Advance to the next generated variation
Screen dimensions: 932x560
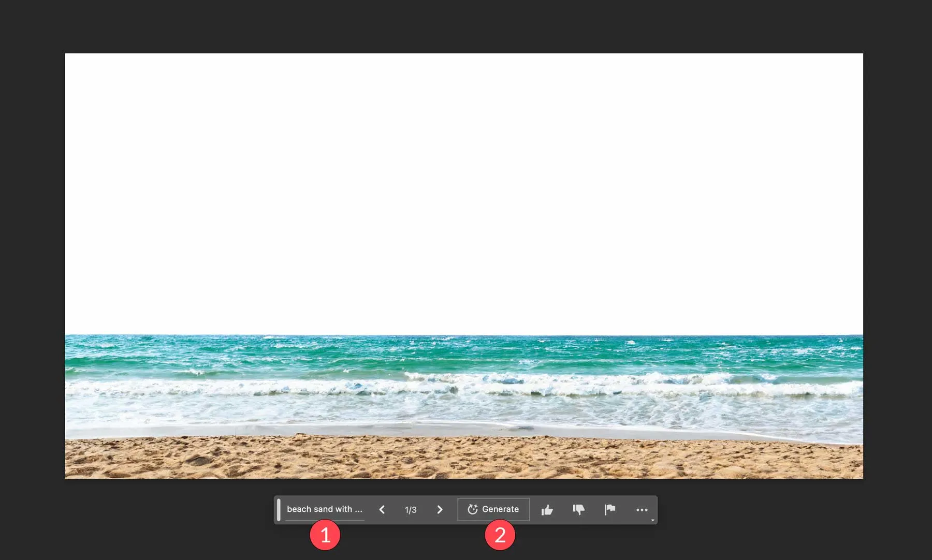pos(440,510)
